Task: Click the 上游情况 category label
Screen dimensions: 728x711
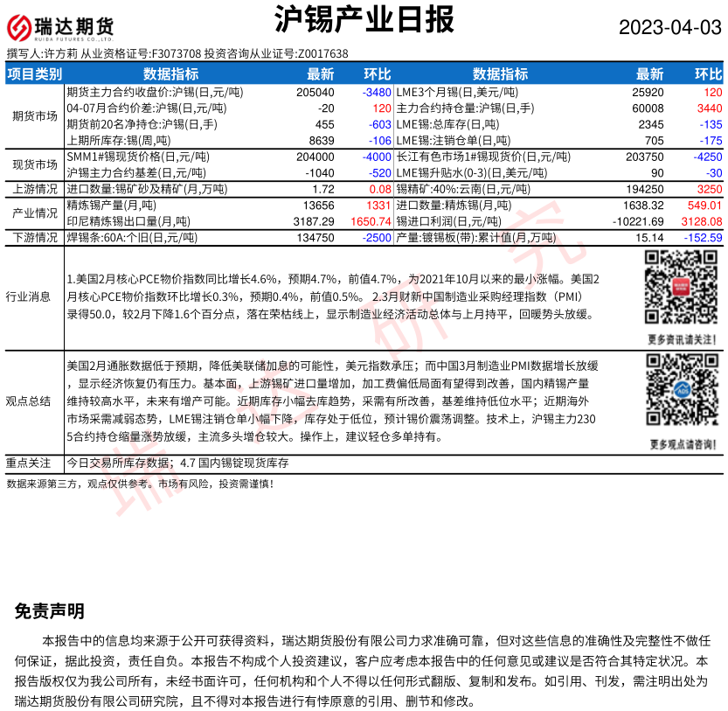Action: coord(35,189)
